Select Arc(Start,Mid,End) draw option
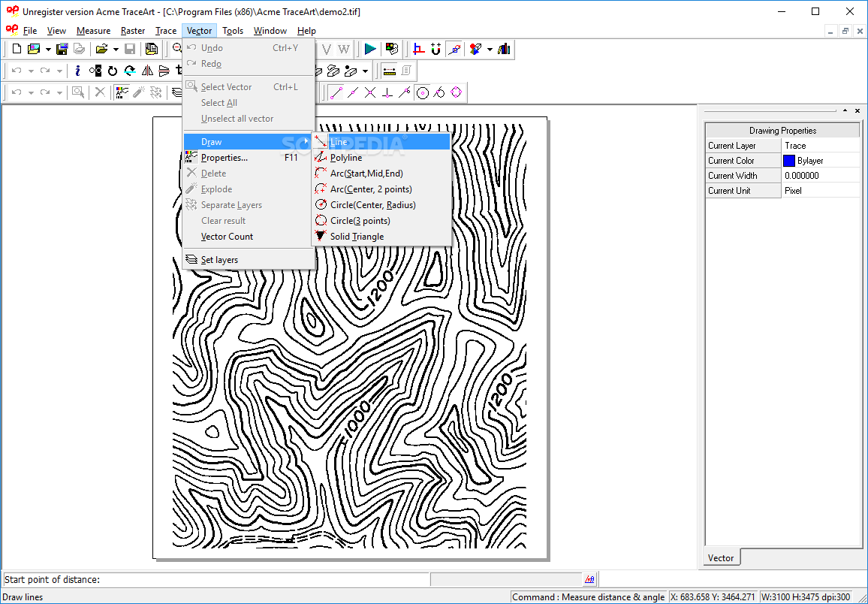This screenshot has width=868, height=604. coord(382,174)
